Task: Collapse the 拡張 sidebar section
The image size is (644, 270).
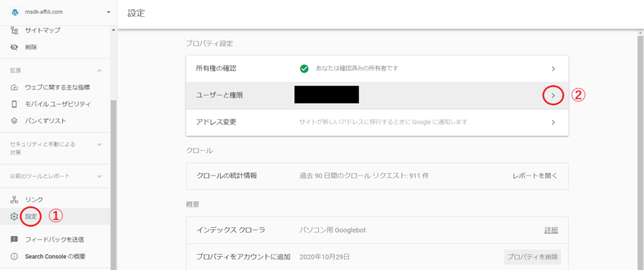Action: [99, 70]
